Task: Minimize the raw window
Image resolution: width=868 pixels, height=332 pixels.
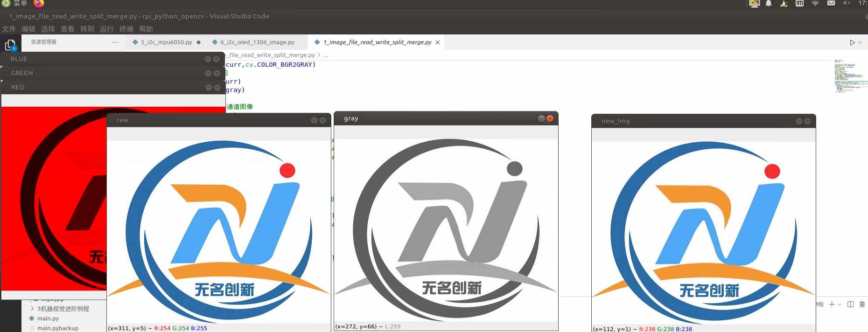Action: (314, 120)
